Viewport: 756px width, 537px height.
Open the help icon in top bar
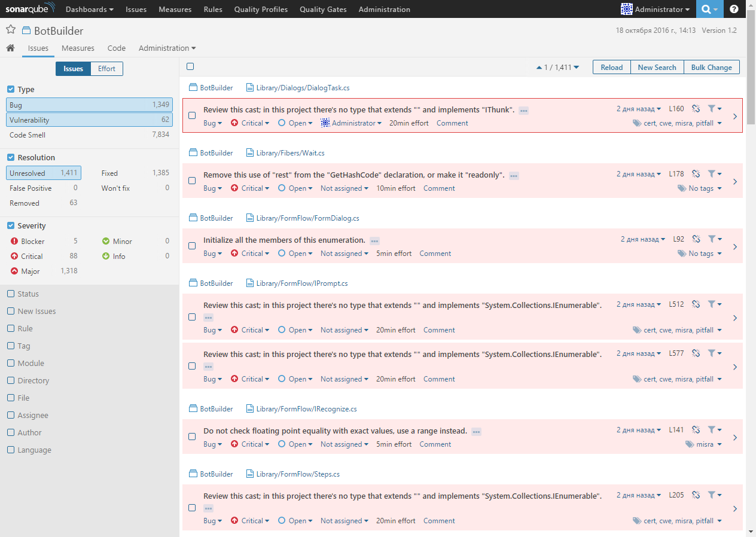pos(733,9)
